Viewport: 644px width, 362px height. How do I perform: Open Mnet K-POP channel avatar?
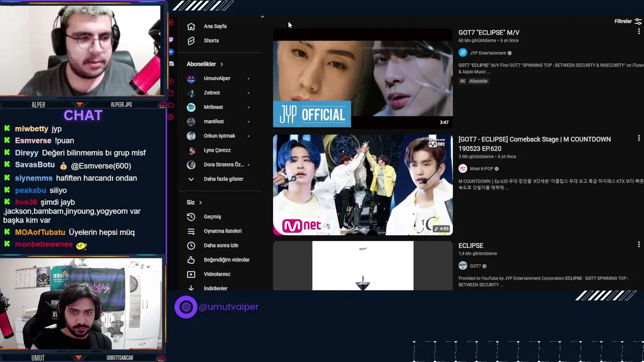click(x=463, y=168)
